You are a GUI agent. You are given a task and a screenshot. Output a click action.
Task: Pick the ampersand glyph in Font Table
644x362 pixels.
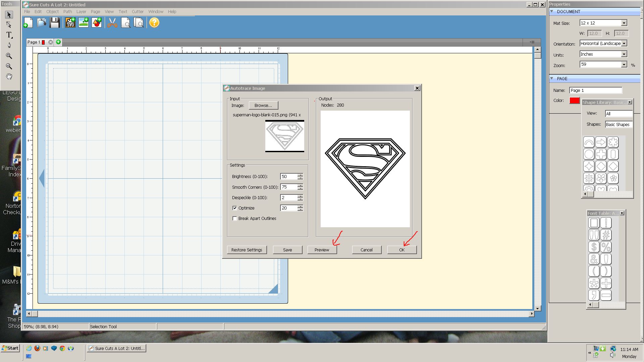coord(594,259)
